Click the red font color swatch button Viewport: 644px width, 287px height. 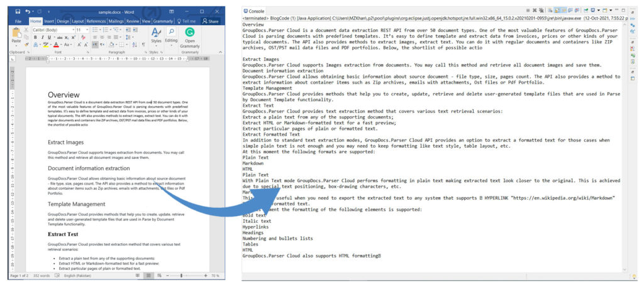point(57,45)
